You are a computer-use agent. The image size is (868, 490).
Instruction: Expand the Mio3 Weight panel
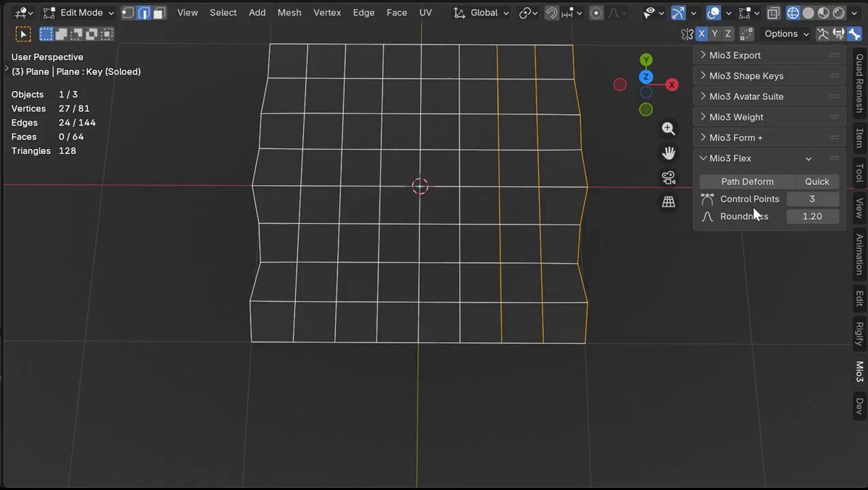pos(769,117)
